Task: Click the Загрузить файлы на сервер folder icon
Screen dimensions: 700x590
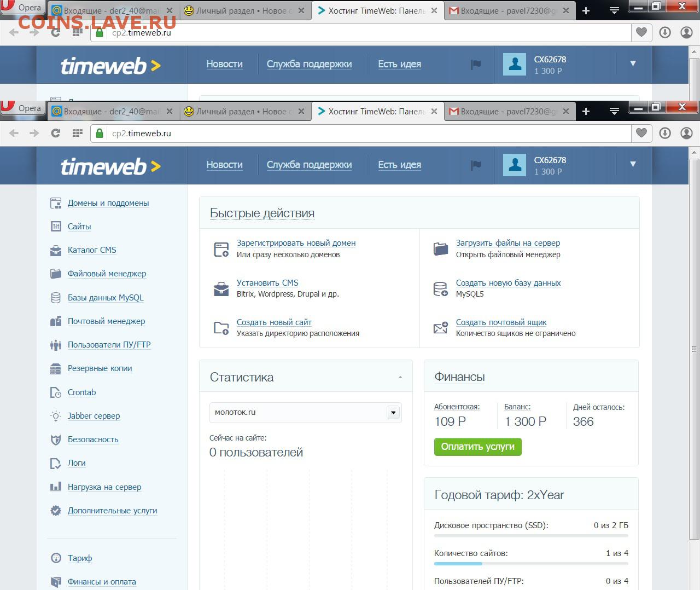Action: pos(441,249)
